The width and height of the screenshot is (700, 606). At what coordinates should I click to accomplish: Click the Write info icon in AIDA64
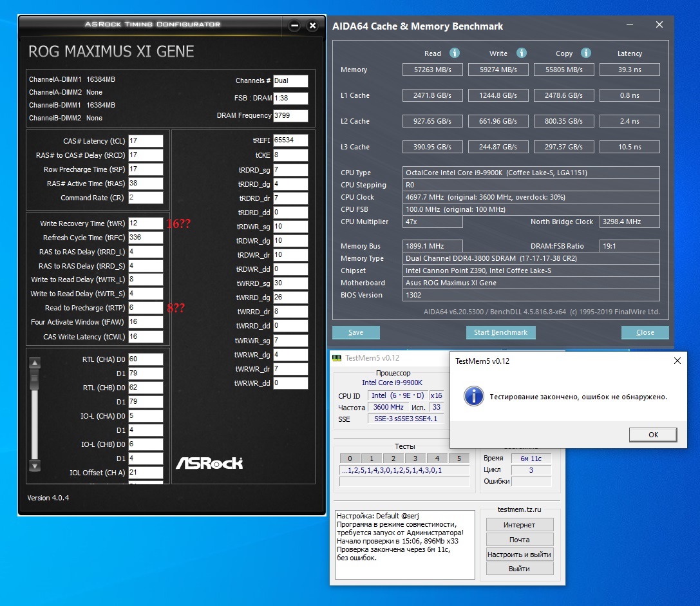[x=521, y=53]
